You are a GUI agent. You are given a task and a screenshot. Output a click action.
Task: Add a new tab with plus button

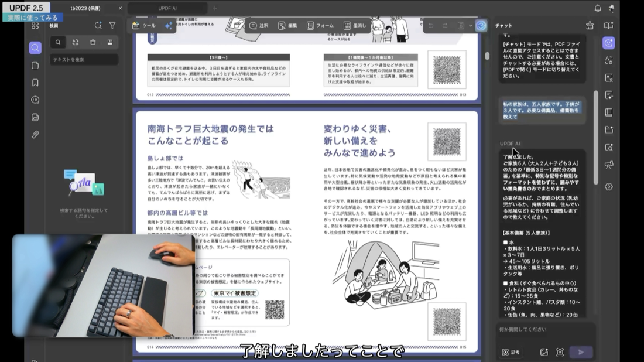tap(214, 8)
